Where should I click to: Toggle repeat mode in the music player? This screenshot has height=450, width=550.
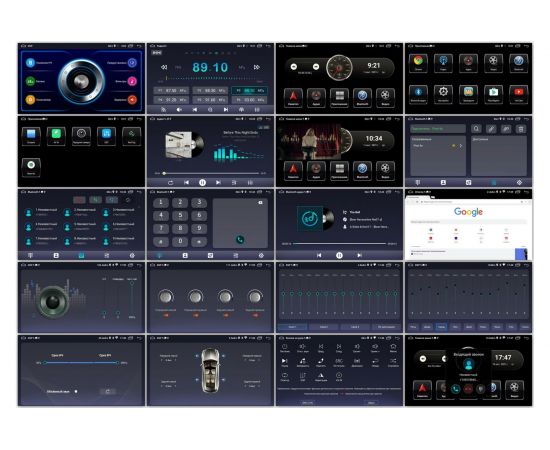pyautogui.click(x=170, y=182)
